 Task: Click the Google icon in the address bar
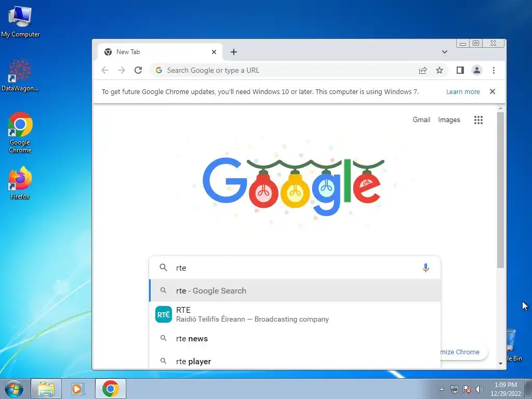[159, 70]
